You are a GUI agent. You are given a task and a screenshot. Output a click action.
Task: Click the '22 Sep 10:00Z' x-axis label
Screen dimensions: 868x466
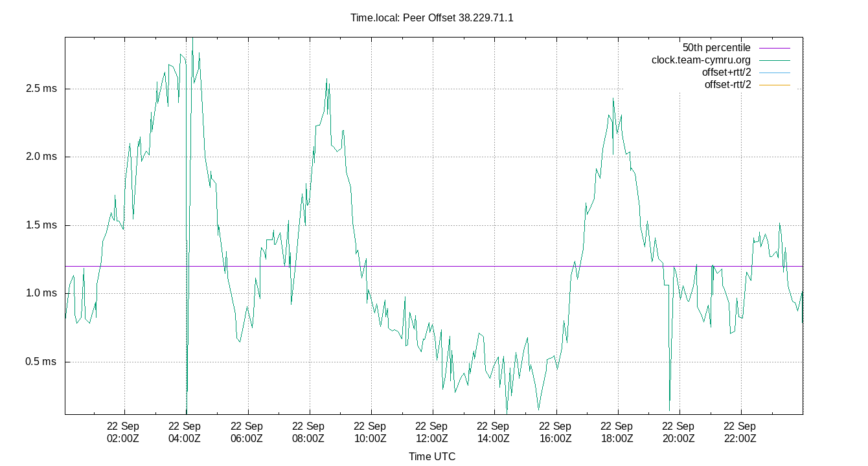coord(370,432)
